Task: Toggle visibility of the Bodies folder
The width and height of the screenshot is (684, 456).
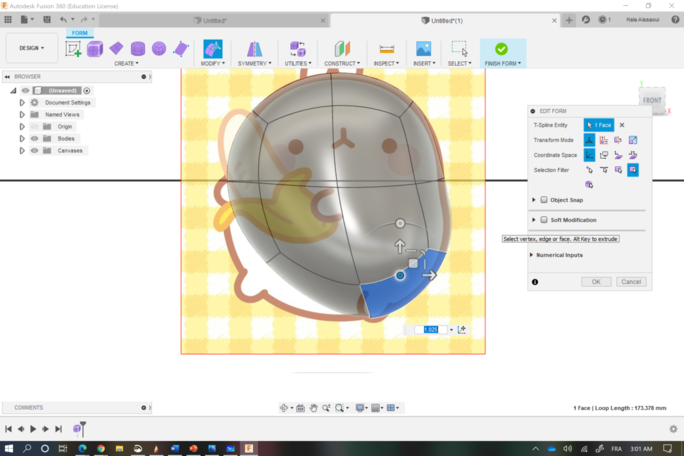Action: coord(34,138)
